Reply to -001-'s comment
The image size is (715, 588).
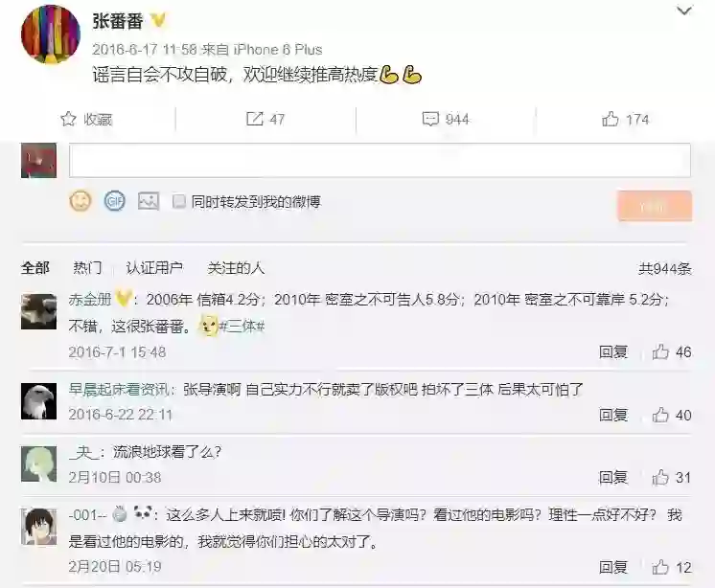(613, 567)
